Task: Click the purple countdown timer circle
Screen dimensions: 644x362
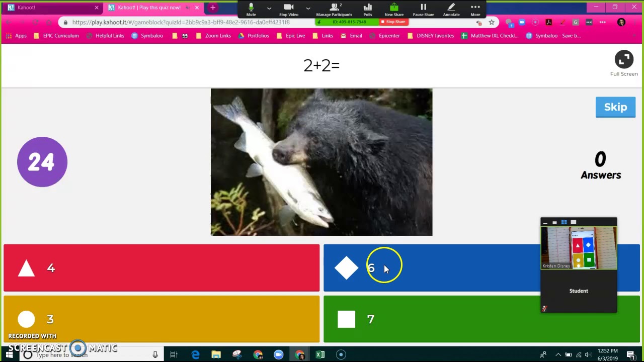Action: tap(42, 162)
